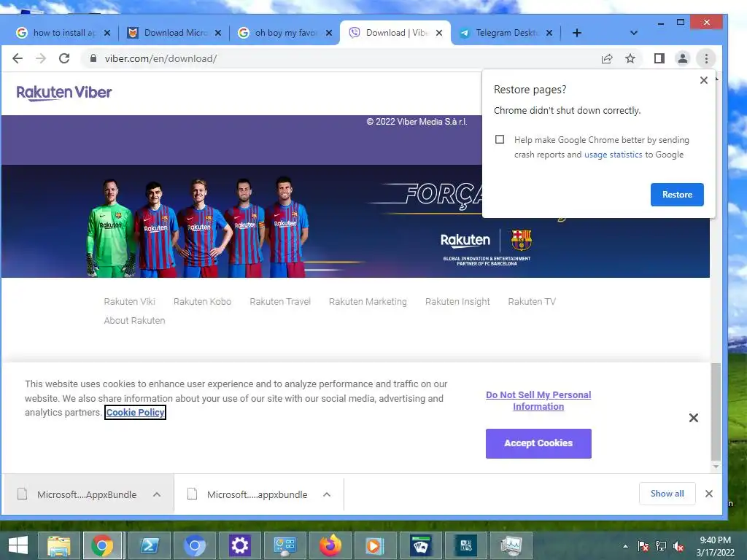This screenshot has height=560, width=747.
Task: Open the Rakuten Travel link
Action: pos(280,301)
